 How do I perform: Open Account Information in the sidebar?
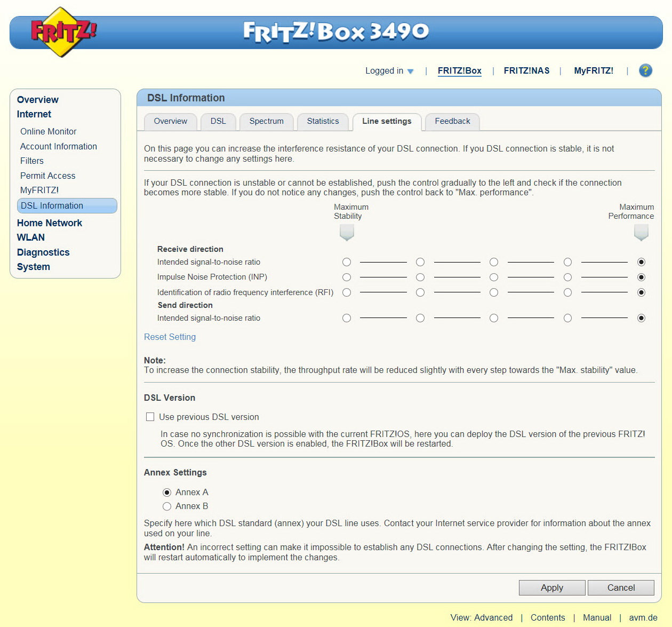coord(59,146)
